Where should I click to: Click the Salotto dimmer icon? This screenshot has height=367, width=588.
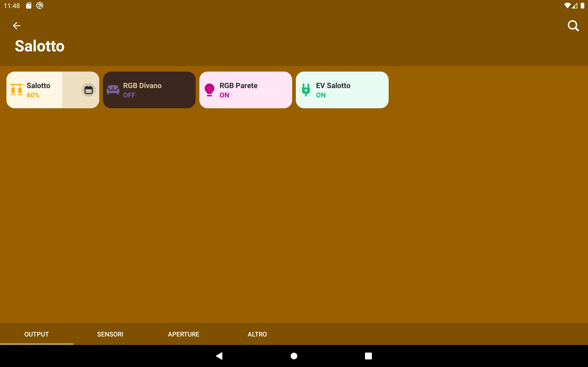click(16, 90)
